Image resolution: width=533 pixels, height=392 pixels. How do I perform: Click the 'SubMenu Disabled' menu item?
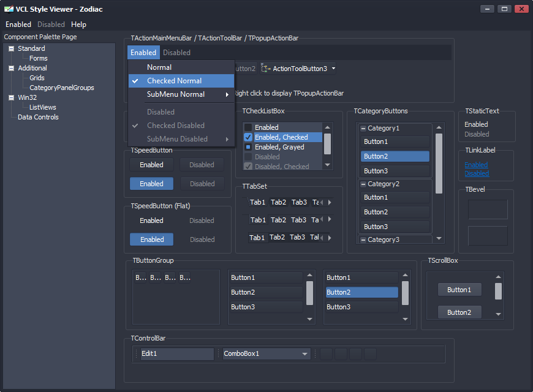coord(181,139)
